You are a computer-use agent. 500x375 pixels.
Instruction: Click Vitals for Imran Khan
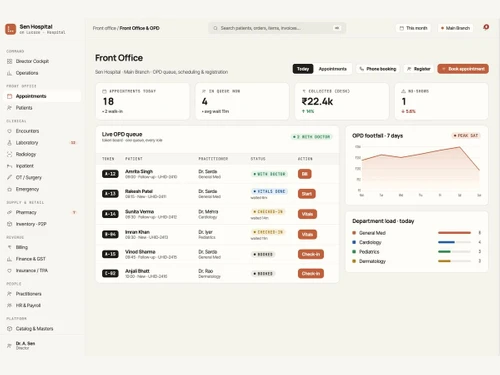(307, 235)
